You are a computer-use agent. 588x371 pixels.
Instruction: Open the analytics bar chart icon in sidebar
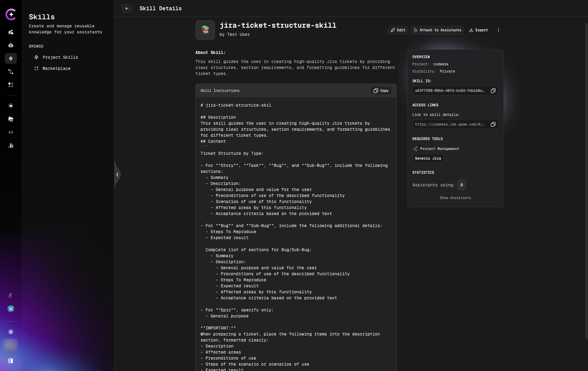coord(11,146)
